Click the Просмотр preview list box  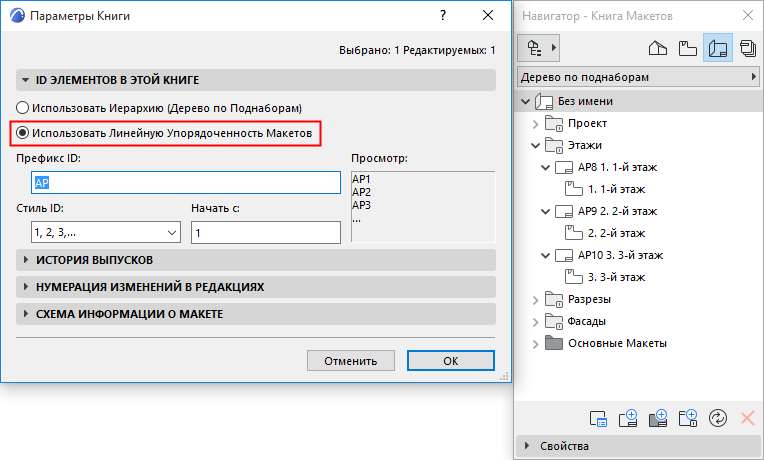(423, 207)
